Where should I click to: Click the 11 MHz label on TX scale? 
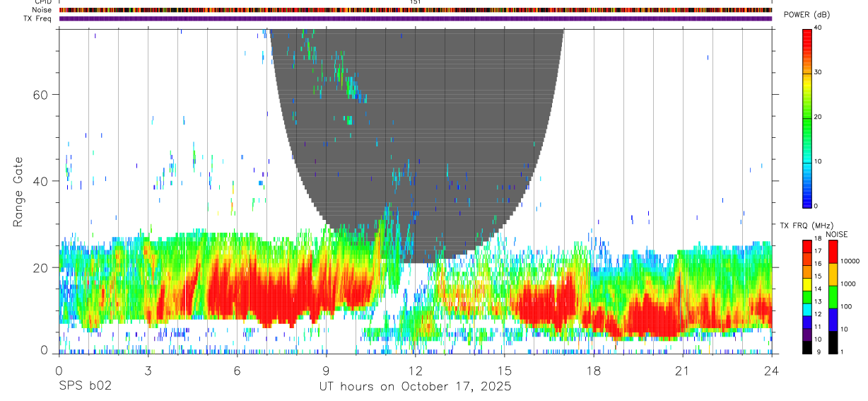pyautogui.click(x=818, y=327)
